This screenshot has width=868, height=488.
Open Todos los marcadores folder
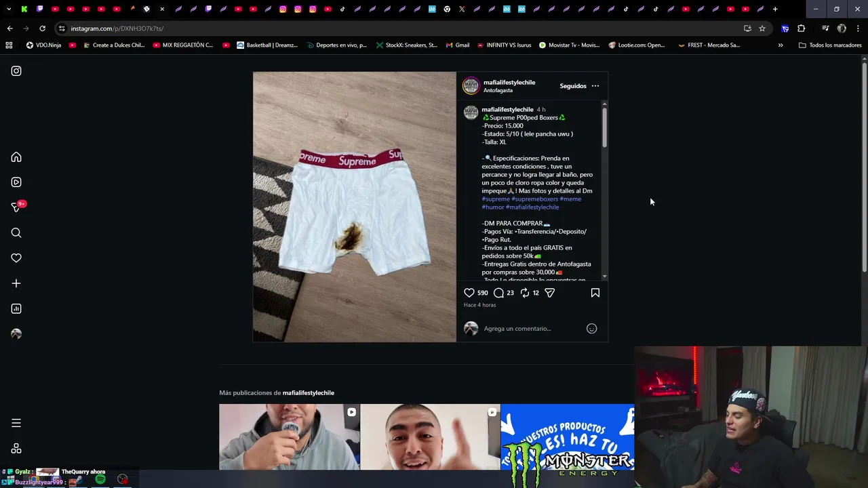[x=830, y=45]
